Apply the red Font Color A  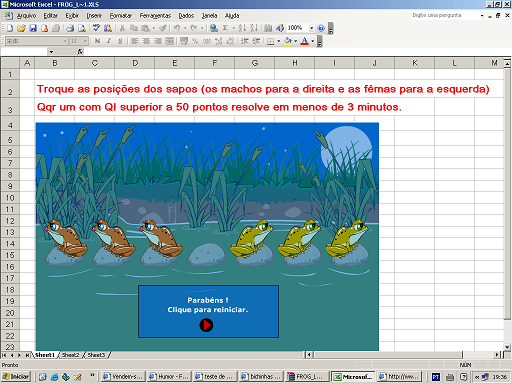[304, 41]
